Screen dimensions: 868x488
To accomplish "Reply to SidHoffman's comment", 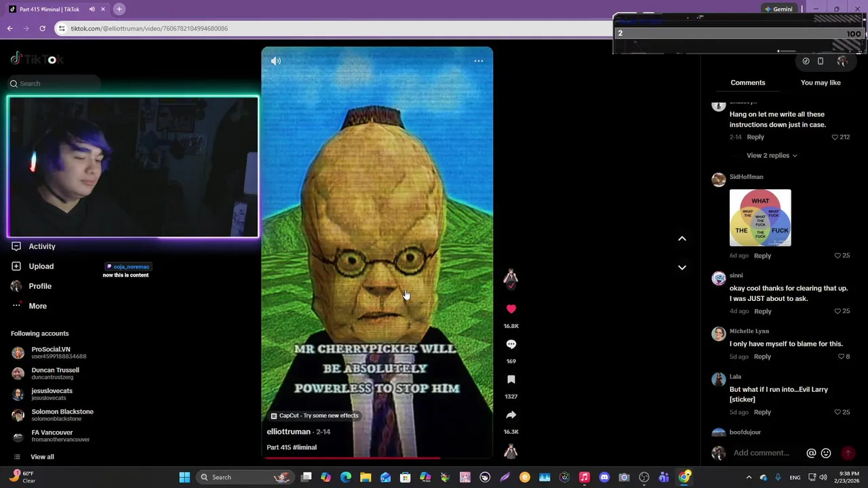I will click(x=762, y=256).
